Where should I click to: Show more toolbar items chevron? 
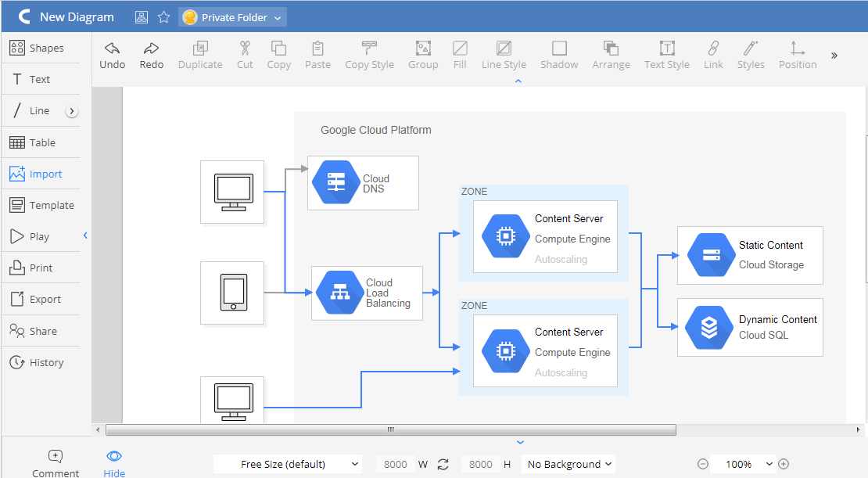pyautogui.click(x=834, y=56)
